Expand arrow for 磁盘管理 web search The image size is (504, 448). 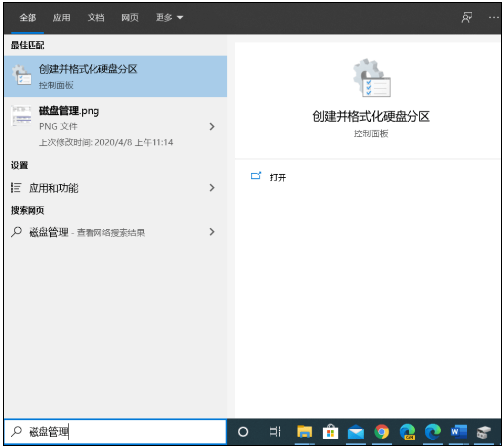tap(212, 232)
